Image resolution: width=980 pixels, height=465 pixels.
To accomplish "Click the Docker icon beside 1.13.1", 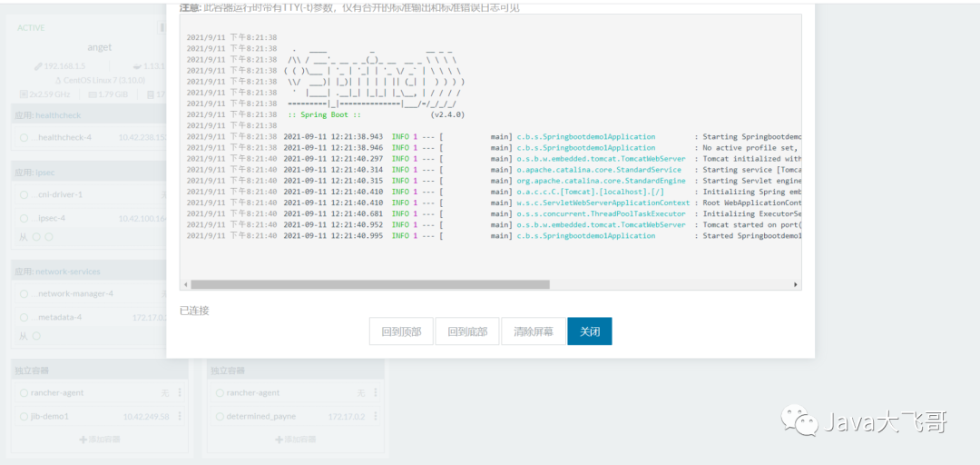I will coord(138,65).
